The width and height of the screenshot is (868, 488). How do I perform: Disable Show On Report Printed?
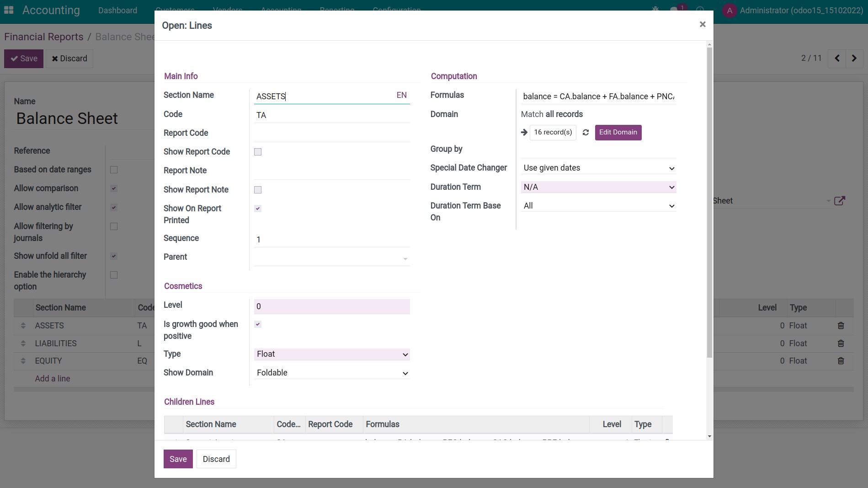258,208
